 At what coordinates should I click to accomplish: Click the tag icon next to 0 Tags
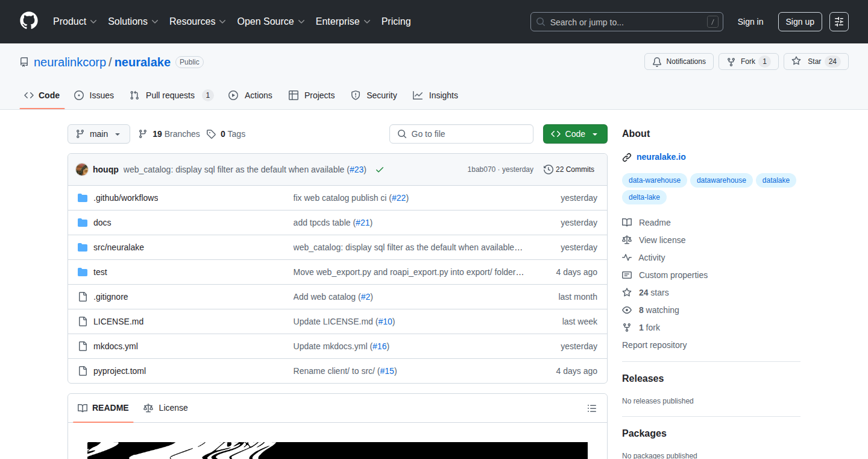[211, 134]
